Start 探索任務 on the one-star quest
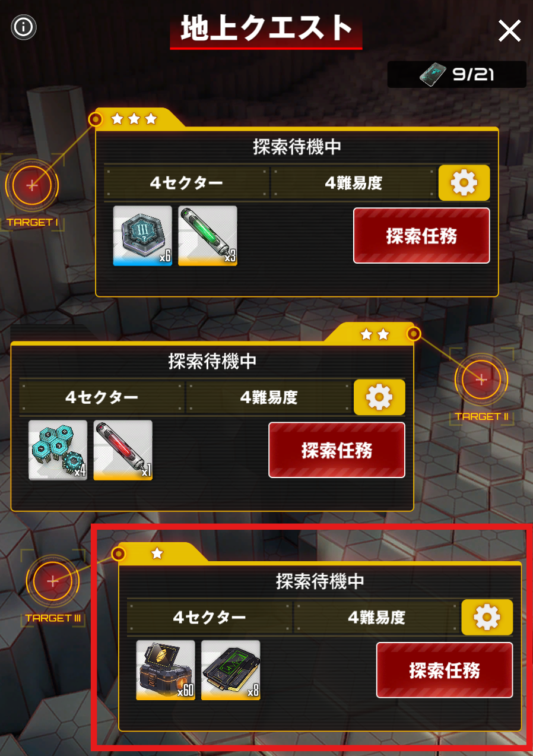533x756 pixels. tap(445, 670)
